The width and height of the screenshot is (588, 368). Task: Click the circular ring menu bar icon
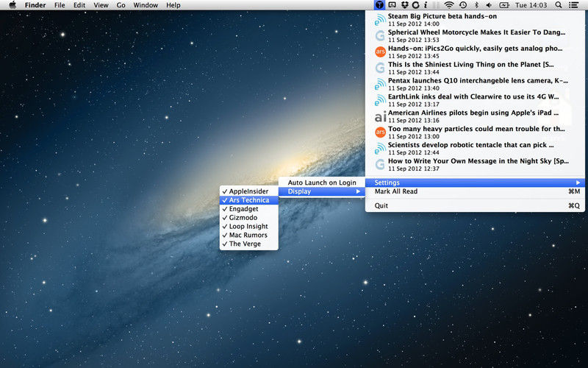pos(415,5)
